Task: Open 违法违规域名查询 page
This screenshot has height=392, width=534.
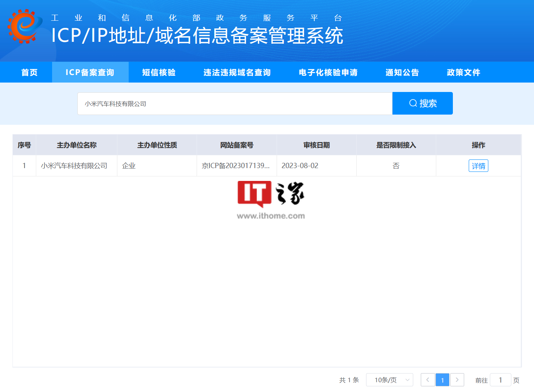Action: click(236, 72)
